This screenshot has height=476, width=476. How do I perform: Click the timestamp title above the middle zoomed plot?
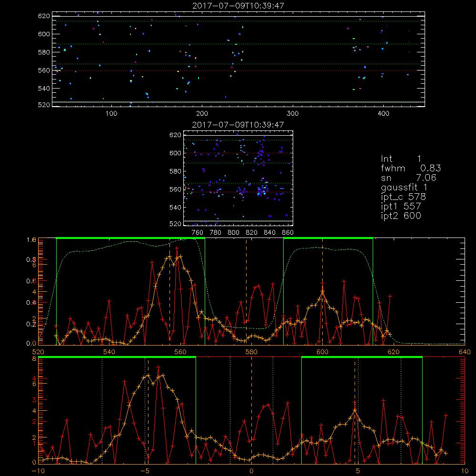pyautogui.click(x=238, y=125)
